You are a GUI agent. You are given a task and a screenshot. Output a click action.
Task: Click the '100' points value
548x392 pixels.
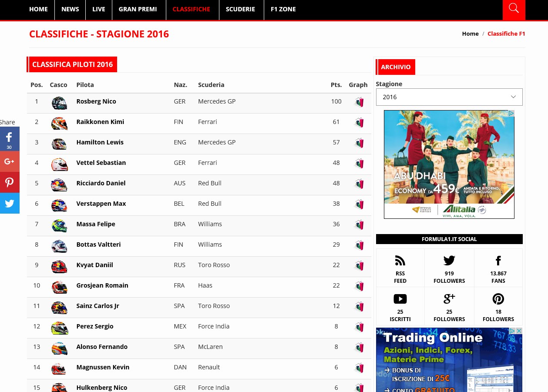coord(336,101)
